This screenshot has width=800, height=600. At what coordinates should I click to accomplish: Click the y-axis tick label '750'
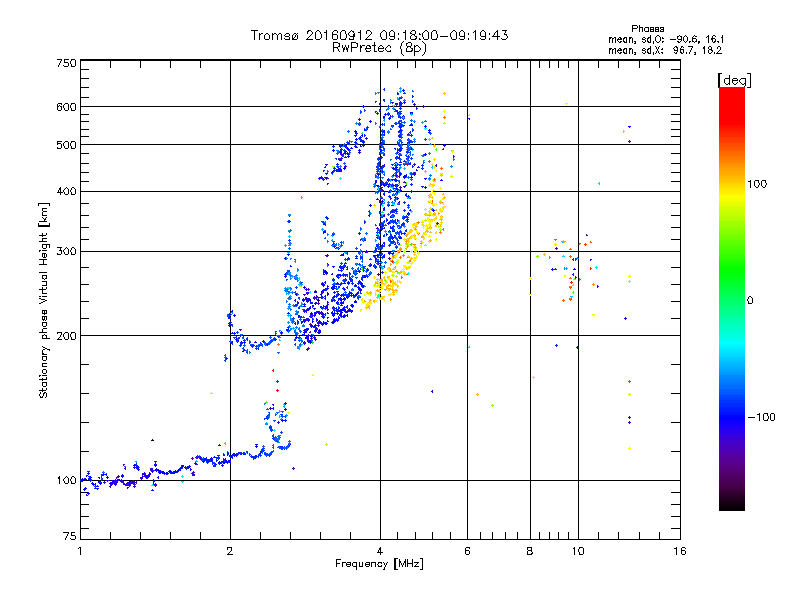67,63
